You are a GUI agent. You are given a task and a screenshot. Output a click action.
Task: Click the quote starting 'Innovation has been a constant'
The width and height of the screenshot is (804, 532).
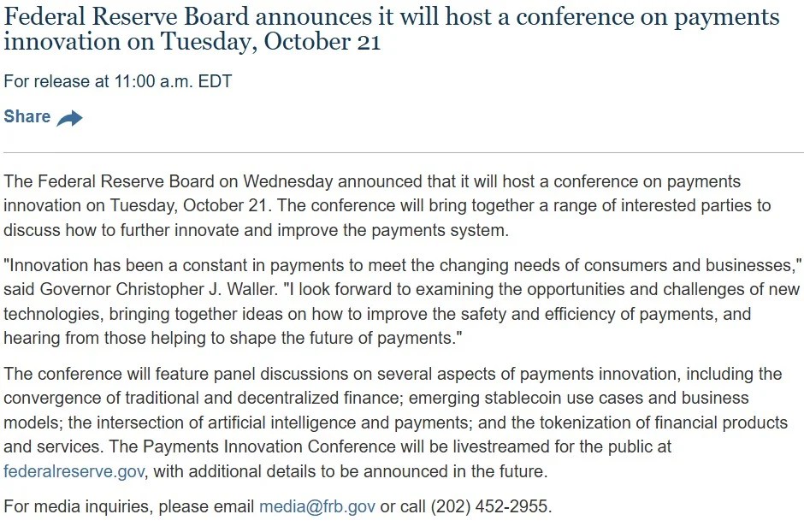[403, 265]
